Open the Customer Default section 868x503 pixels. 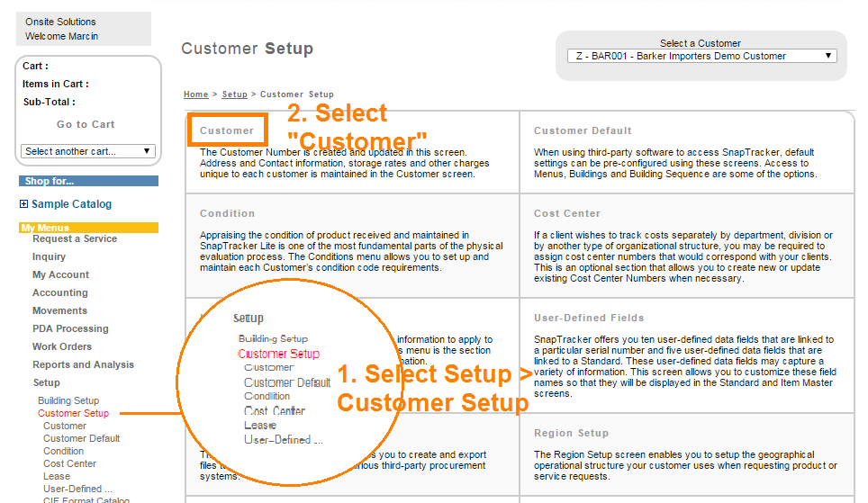(583, 130)
